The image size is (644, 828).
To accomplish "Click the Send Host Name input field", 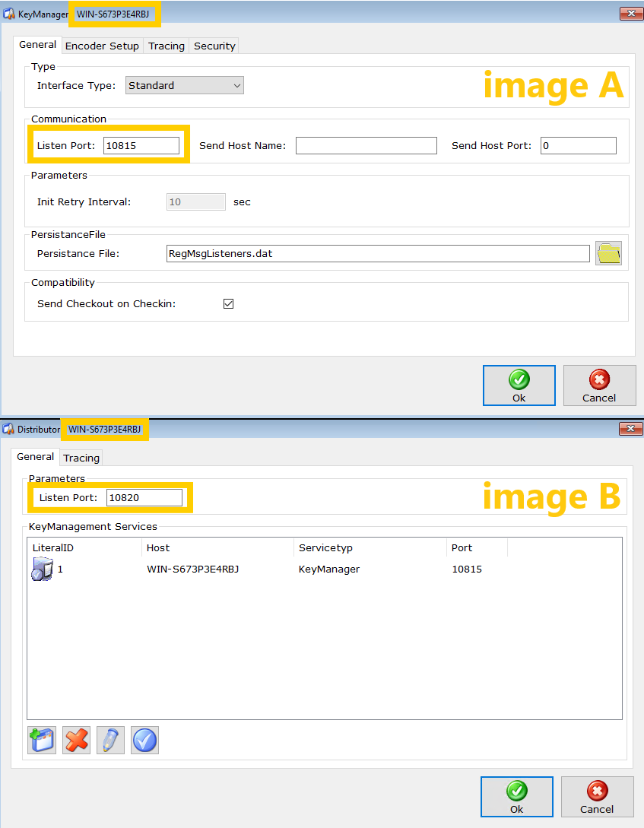I will [x=366, y=145].
